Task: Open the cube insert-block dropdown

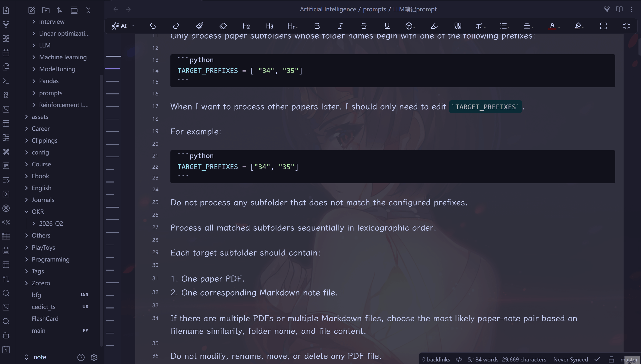Action: coord(410,26)
